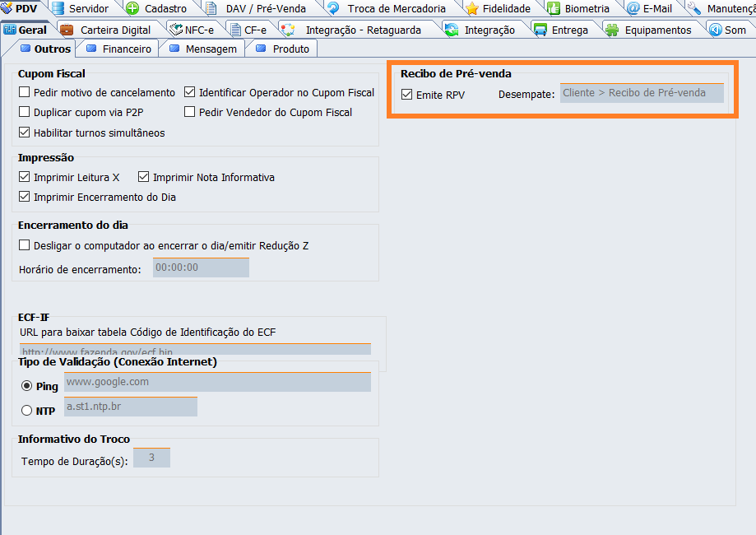The height and width of the screenshot is (535, 756).
Task: Click the star icon on Fidelidade tab
Action: tap(471, 9)
